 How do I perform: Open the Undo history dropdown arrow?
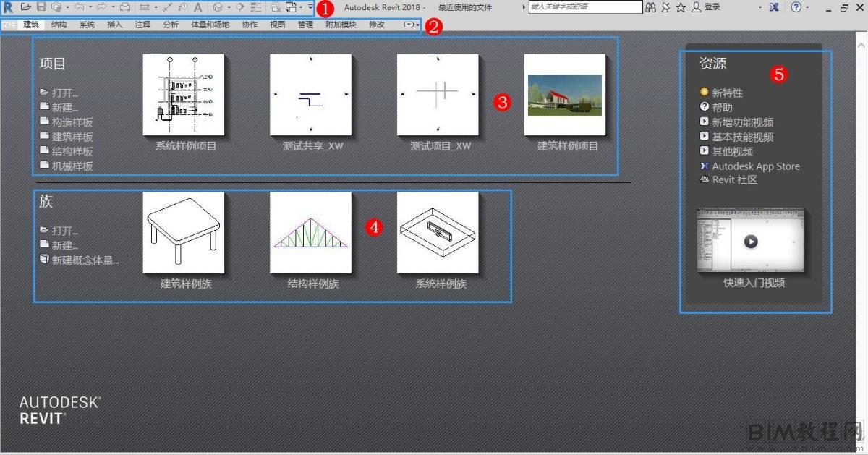pos(90,7)
